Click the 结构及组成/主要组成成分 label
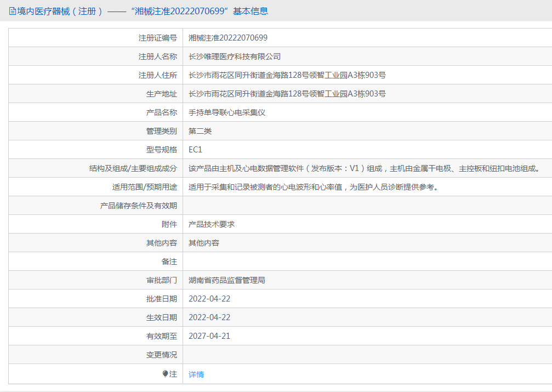 pos(133,168)
